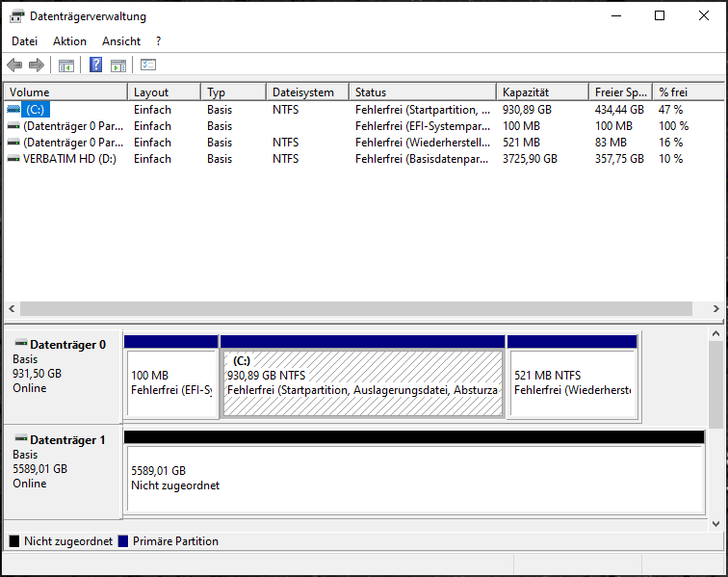Minimize the Datenträgerverwaltung window
This screenshot has width=728, height=577.
pos(616,15)
